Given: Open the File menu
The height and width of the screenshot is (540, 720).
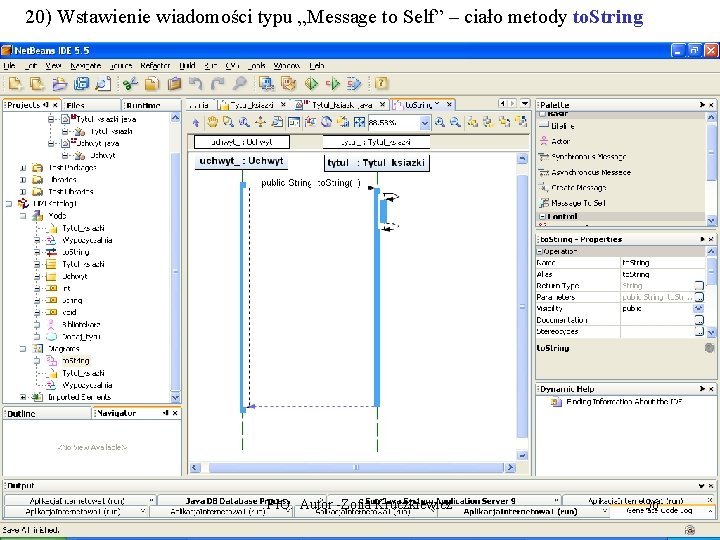Looking at the screenshot, I should click(x=9, y=66).
